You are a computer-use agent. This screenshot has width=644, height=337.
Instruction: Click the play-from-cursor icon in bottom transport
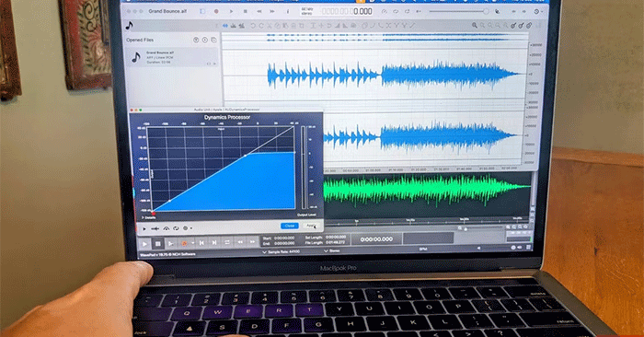170,244
